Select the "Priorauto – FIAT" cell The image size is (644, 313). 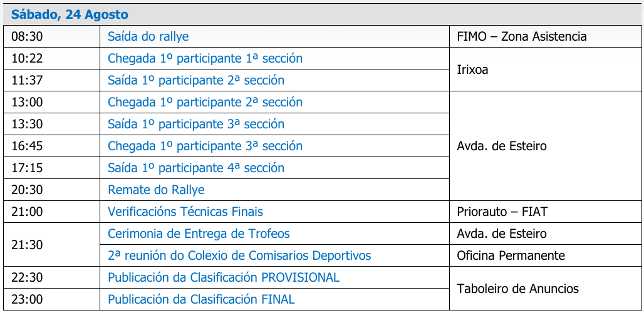click(502, 212)
